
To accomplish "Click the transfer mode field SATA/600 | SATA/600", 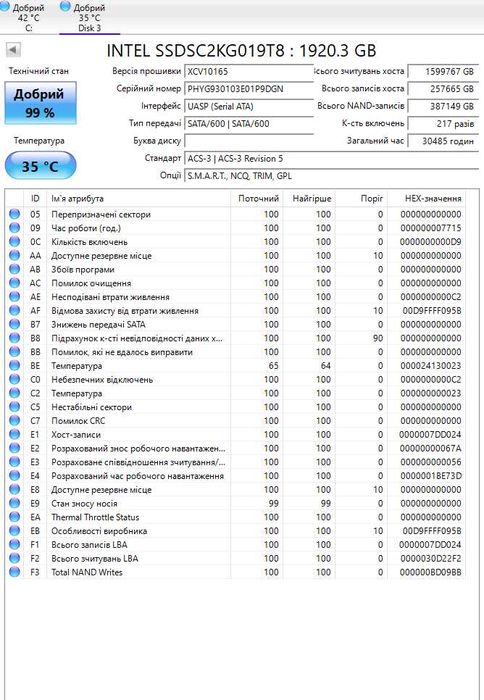I will click(249, 124).
